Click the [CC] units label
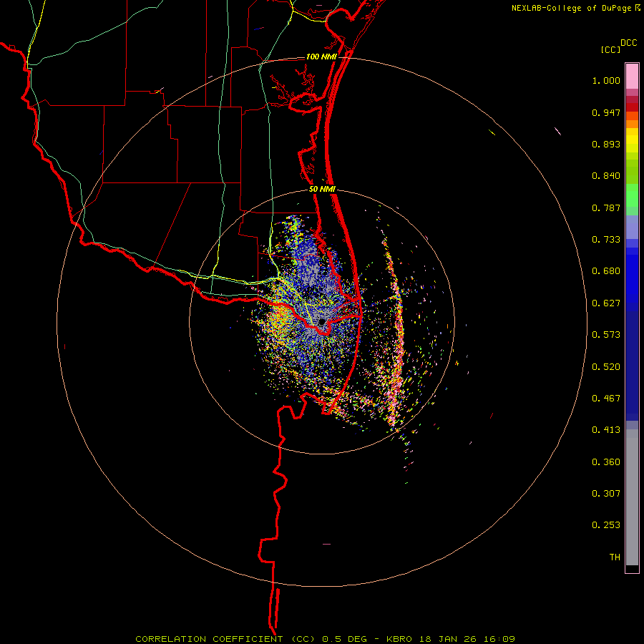Image resolution: width=644 pixels, height=644 pixels. [611, 49]
